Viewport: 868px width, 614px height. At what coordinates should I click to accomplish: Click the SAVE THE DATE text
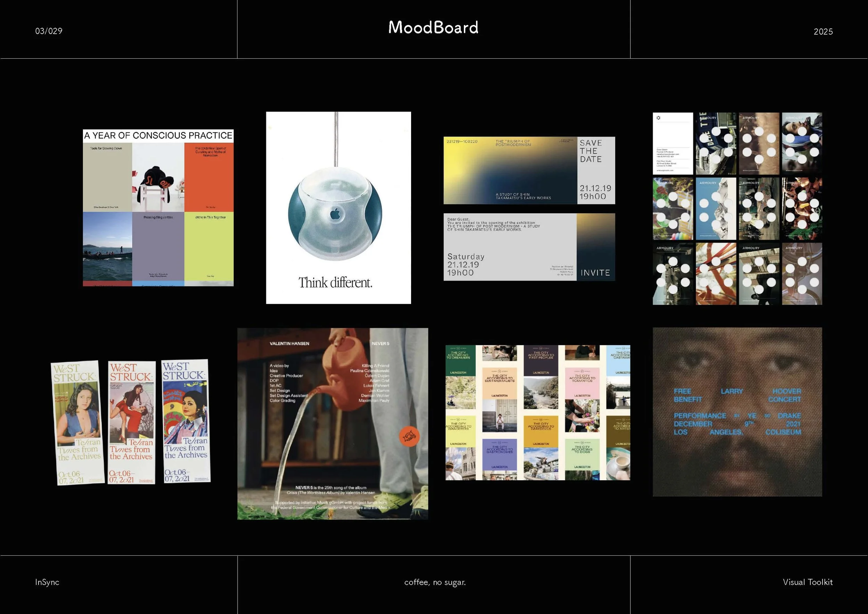pyautogui.click(x=591, y=151)
